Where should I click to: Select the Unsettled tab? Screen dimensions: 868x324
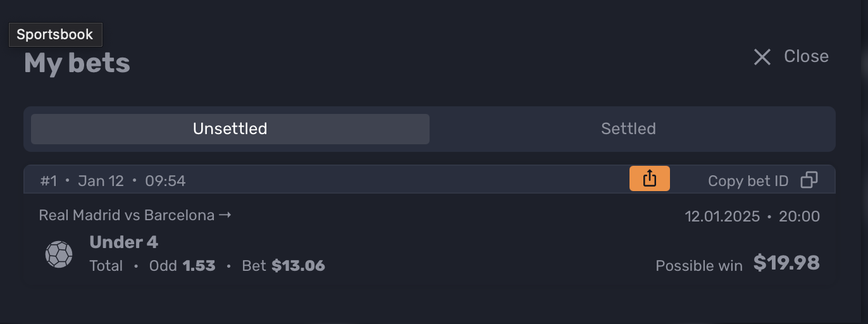pos(230,129)
